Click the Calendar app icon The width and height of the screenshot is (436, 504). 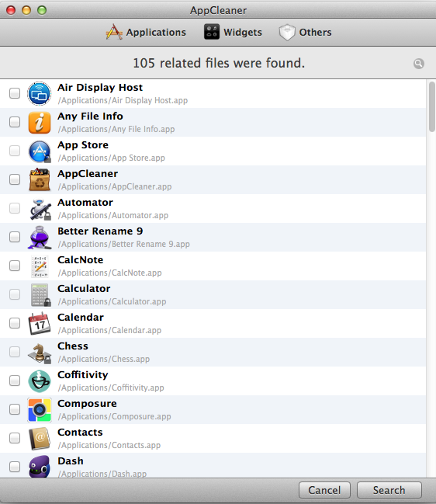click(39, 323)
